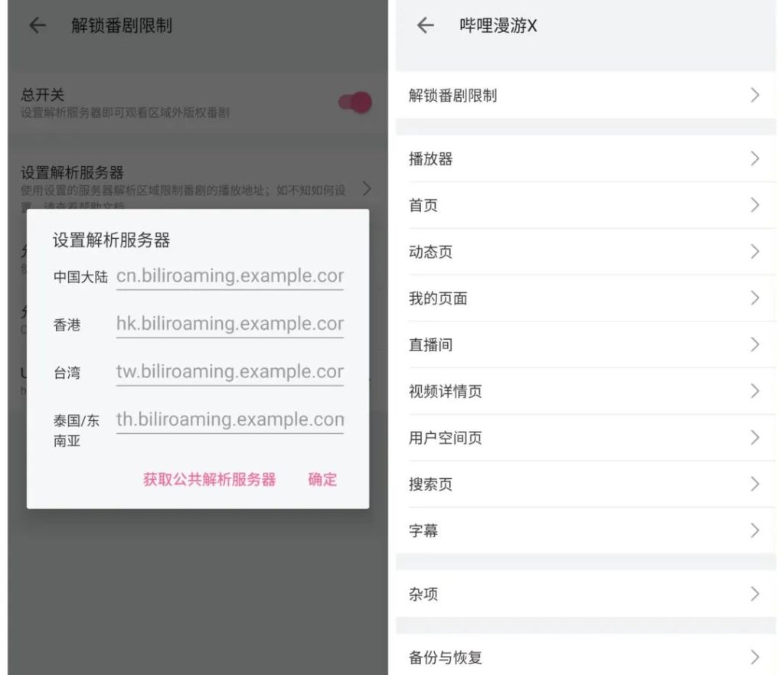Tap back arrow on 解锁番剧限制 screen
This screenshot has height=675, width=784.
point(38,25)
